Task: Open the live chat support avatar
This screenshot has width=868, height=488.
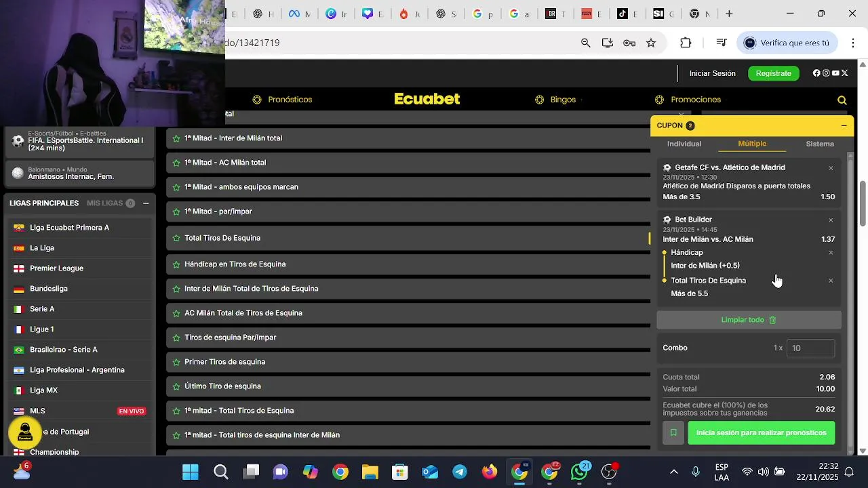Action: coord(25,432)
